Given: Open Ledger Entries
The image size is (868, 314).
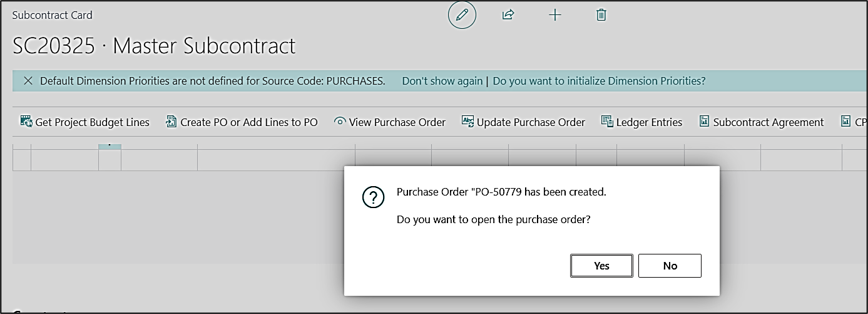Looking at the screenshot, I should pos(641,122).
